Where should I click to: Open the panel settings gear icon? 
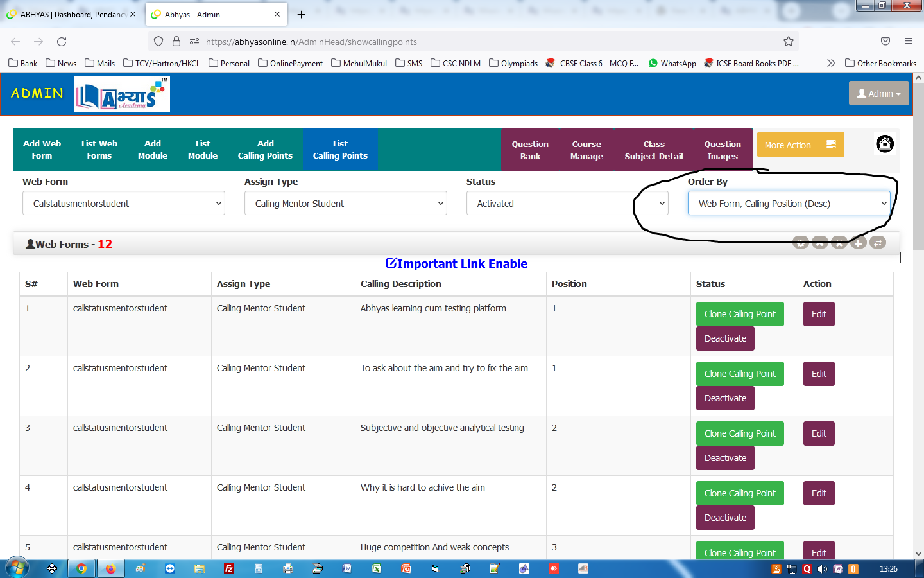[800, 243]
